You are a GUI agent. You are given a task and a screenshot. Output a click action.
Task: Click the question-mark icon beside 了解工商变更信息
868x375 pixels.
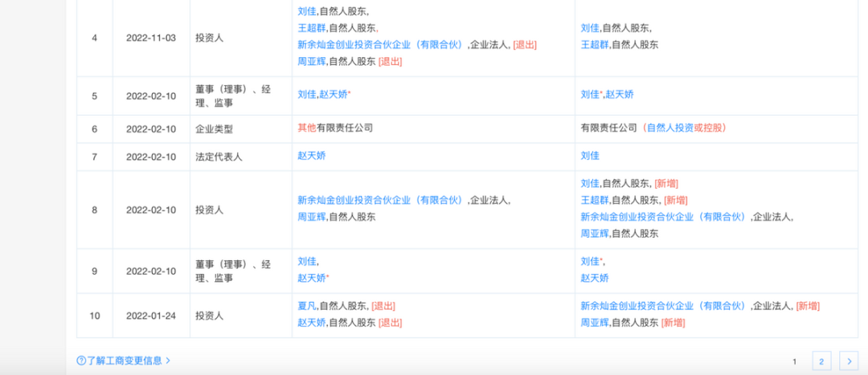pos(81,361)
